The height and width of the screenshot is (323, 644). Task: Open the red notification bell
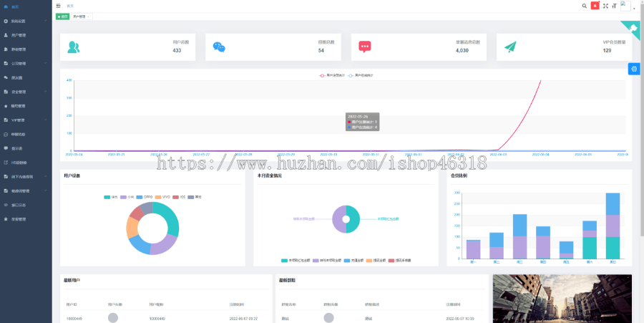pyautogui.click(x=595, y=6)
